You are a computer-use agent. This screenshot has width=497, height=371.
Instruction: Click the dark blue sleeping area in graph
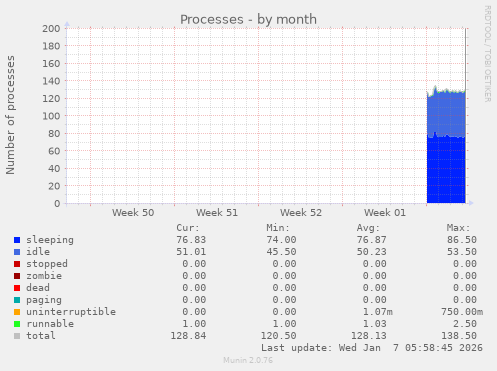click(446, 170)
